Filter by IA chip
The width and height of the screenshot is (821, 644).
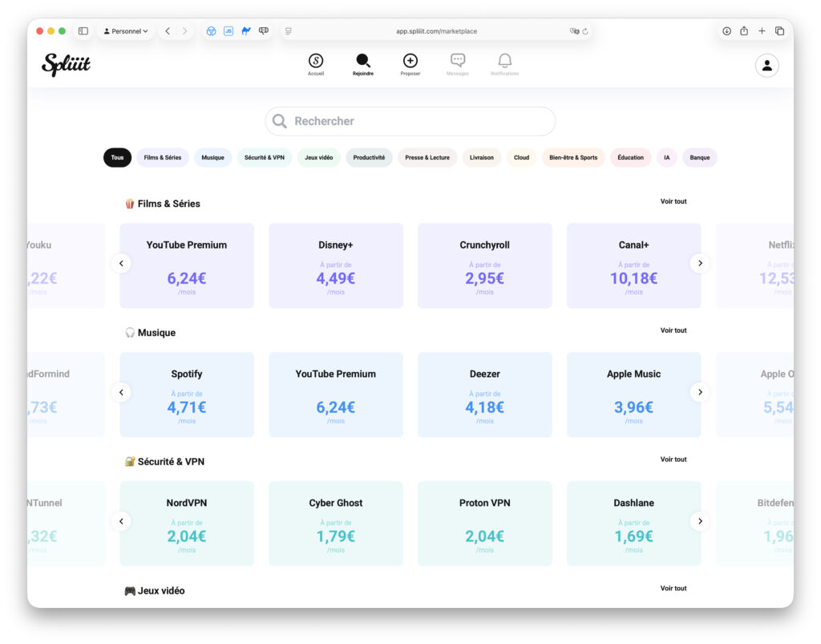point(666,158)
